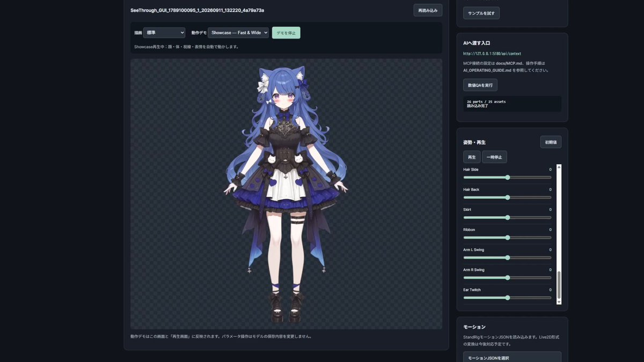
Task: Run 数値QAを実行 button
Action: 480,85
